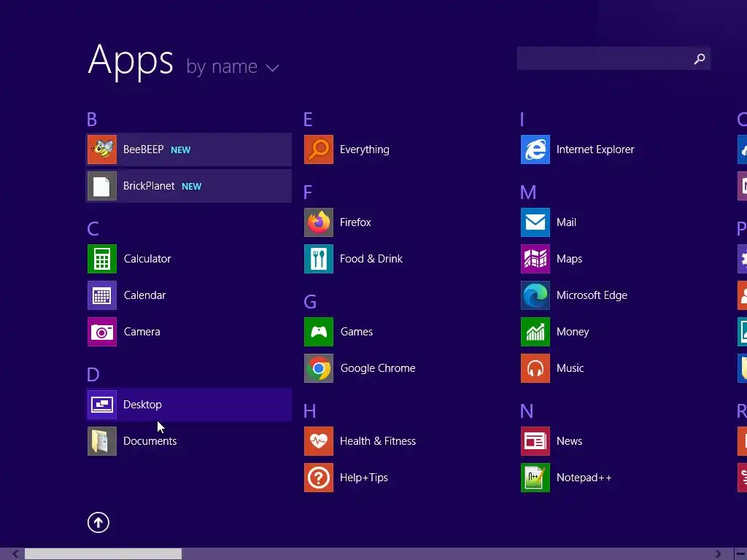The width and height of the screenshot is (747, 560).
Task: Click the NEW badge beside BrickPlanet
Action: (x=192, y=187)
